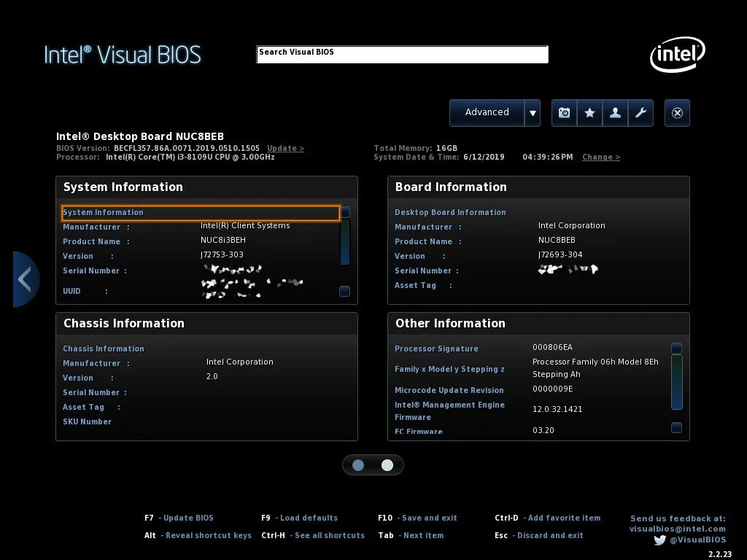
Task: Click the exit X button
Action: (x=677, y=113)
